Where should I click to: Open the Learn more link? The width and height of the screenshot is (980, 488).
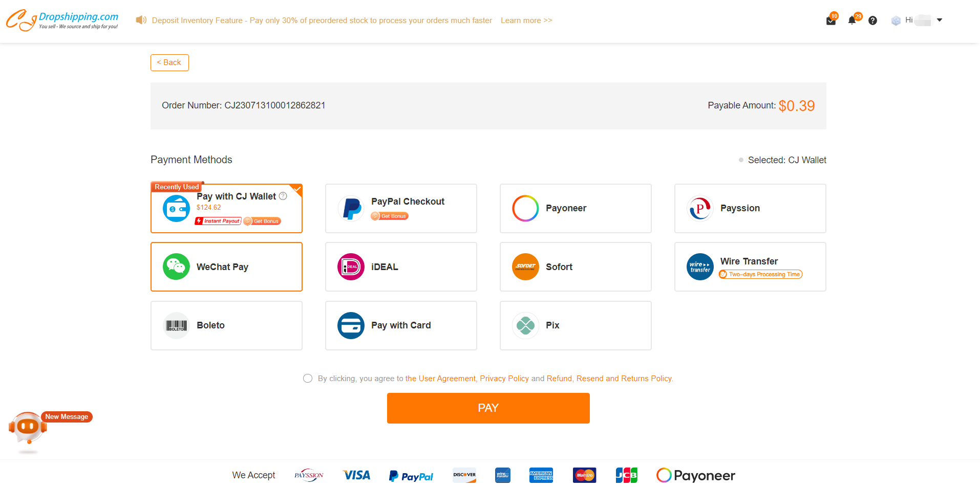click(x=526, y=20)
